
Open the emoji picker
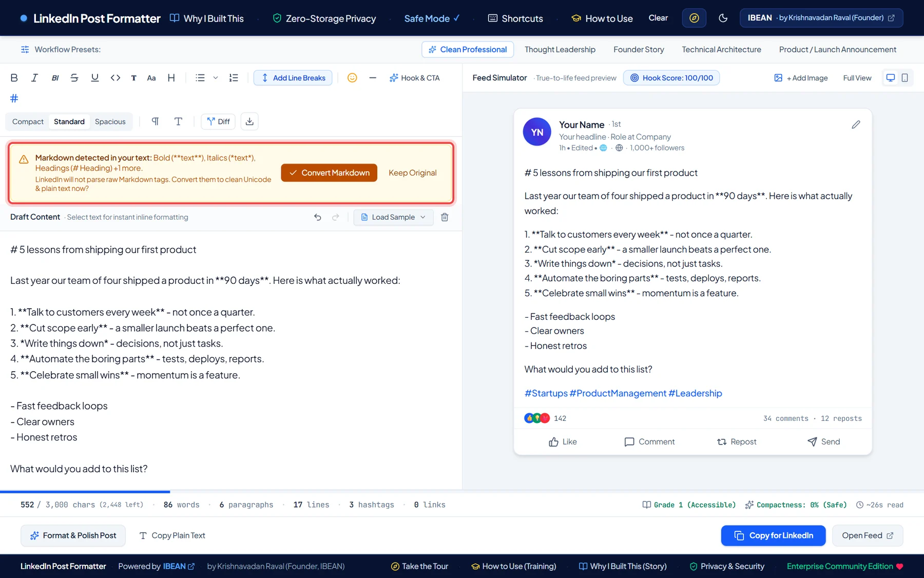tap(352, 78)
